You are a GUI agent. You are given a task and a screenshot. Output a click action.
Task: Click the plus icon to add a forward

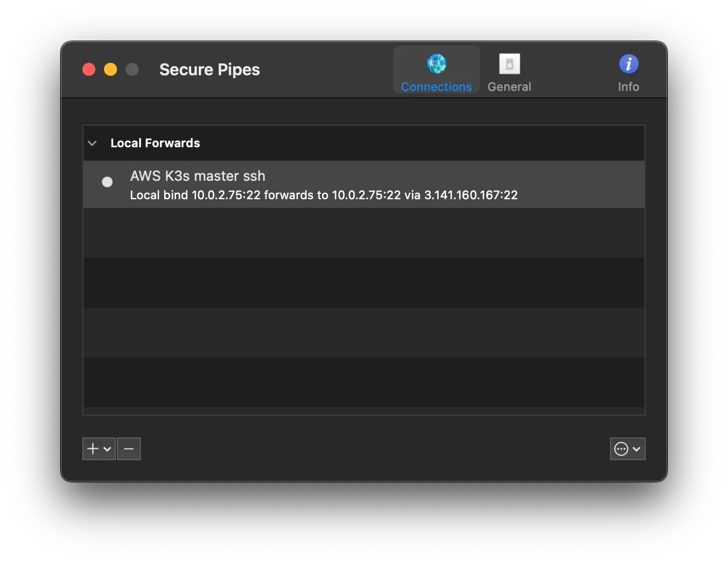(x=93, y=448)
